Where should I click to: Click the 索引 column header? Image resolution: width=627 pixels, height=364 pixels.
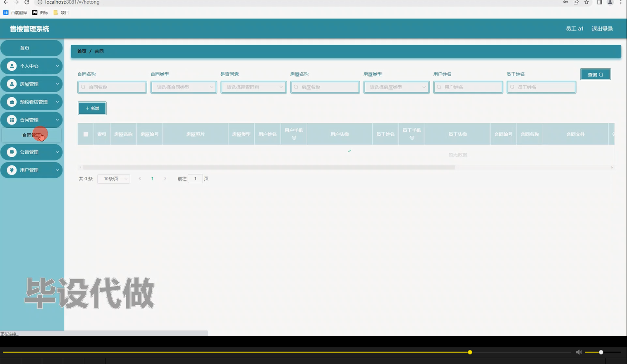pyautogui.click(x=102, y=134)
